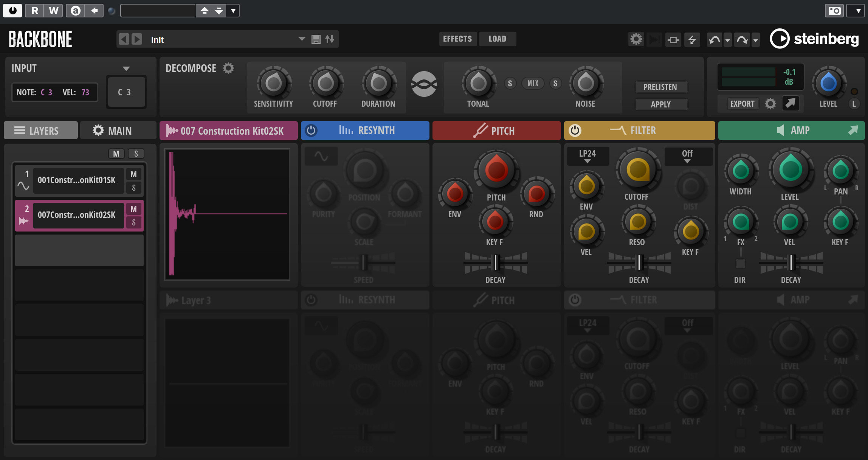Switch to the MAIN tab

pyautogui.click(x=118, y=131)
